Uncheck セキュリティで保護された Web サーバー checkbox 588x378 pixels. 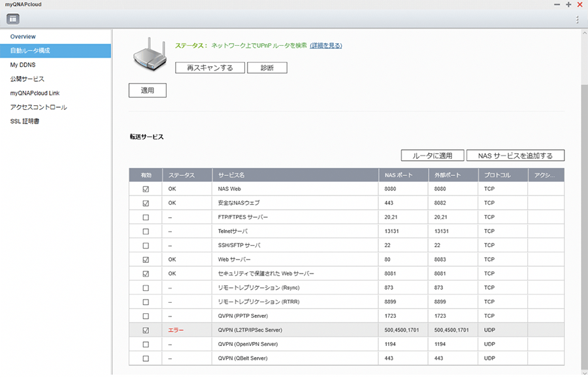pos(146,274)
